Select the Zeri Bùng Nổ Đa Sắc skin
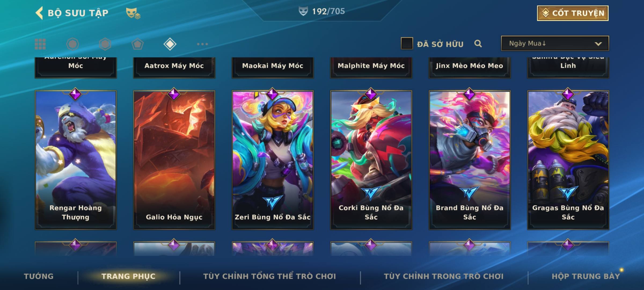 [273, 160]
